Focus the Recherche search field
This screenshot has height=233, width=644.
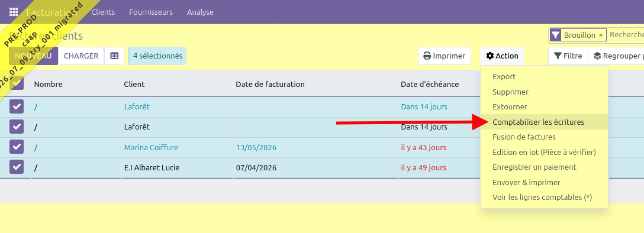(626, 35)
